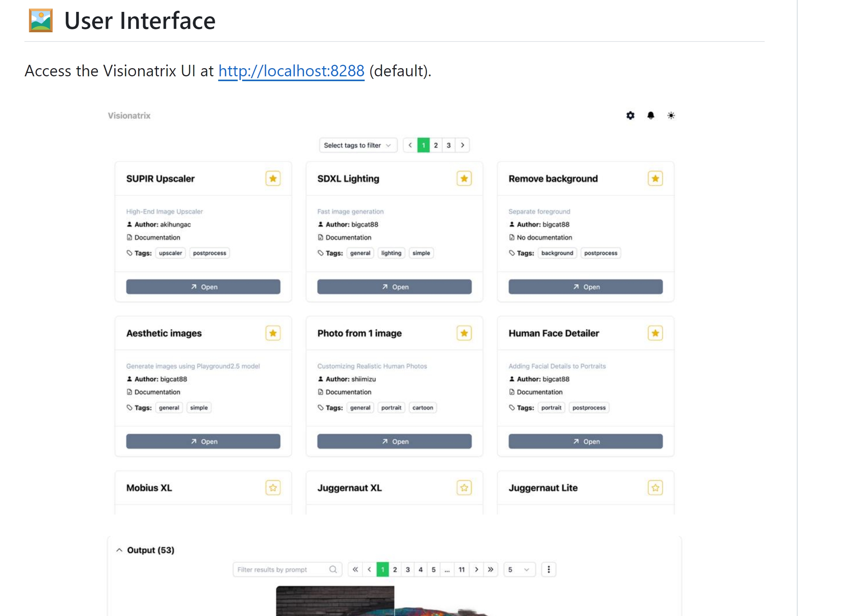This screenshot has width=855, height=616.
Task: Open Photo from 1 image Documentation link
Action: (348, 392)
